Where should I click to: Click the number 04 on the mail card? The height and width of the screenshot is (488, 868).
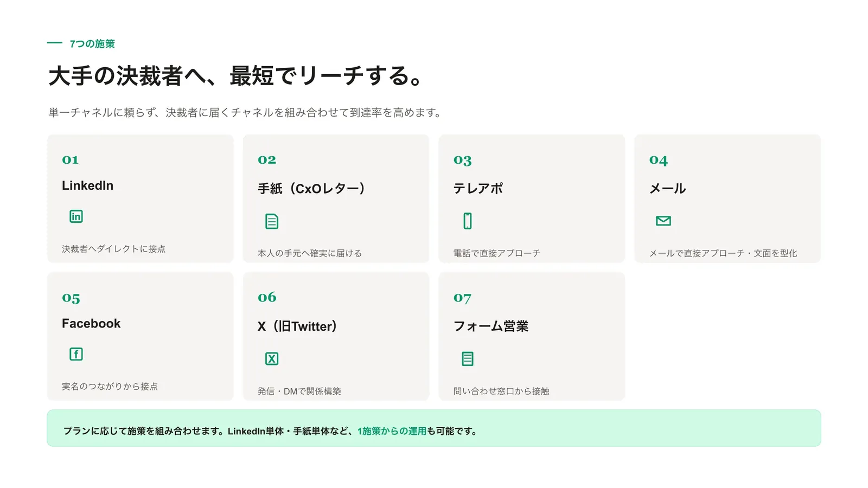(x=659, y=160)
